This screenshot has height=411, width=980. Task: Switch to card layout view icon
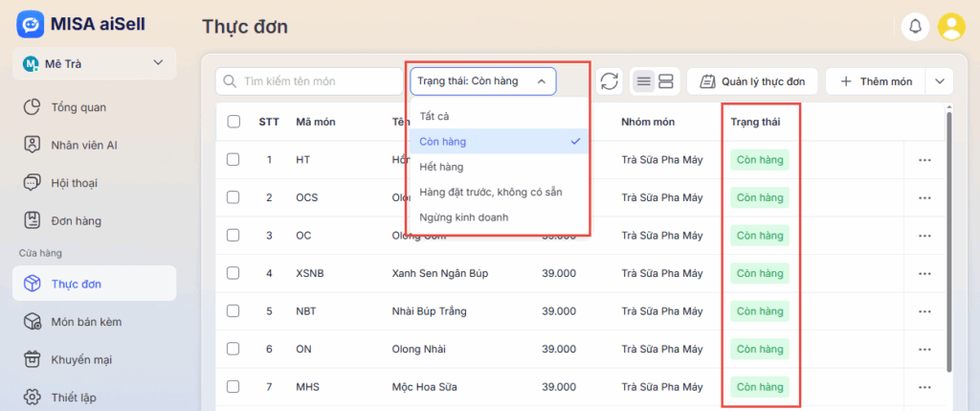666,81
